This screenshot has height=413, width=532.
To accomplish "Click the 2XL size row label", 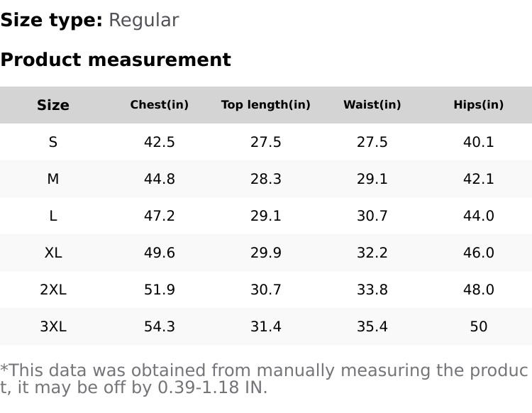I will 53,290.
